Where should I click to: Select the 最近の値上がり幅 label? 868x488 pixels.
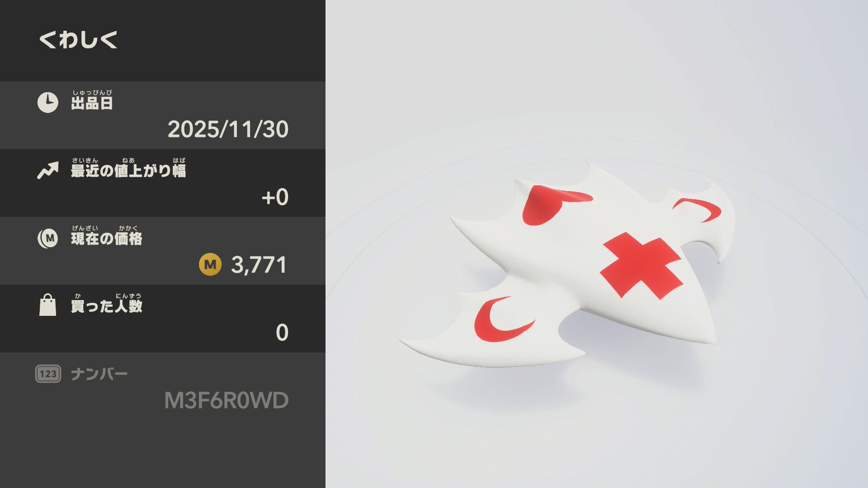point(128,171)
